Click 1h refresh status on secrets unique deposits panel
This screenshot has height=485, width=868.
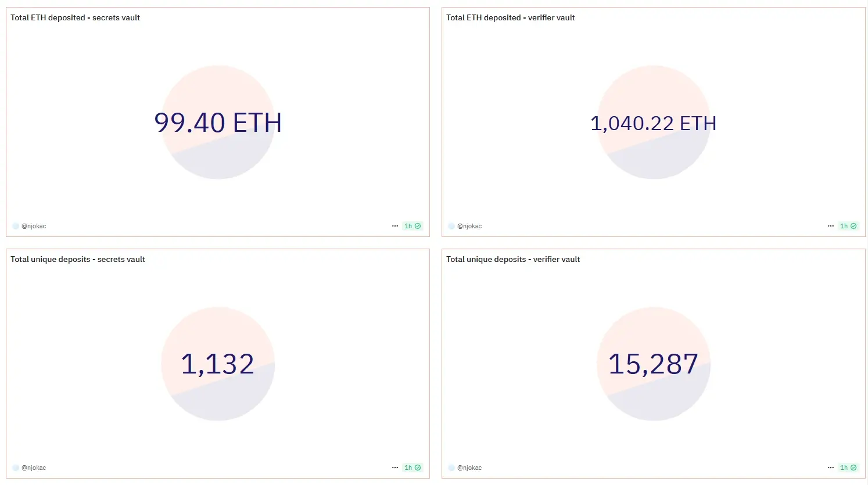[x=413, y=468]
